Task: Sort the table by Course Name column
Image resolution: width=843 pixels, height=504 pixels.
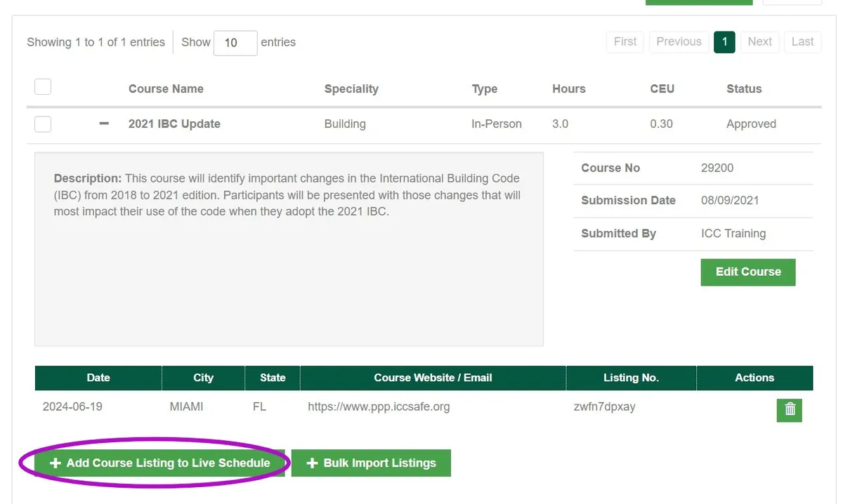Action: point(166,89)
